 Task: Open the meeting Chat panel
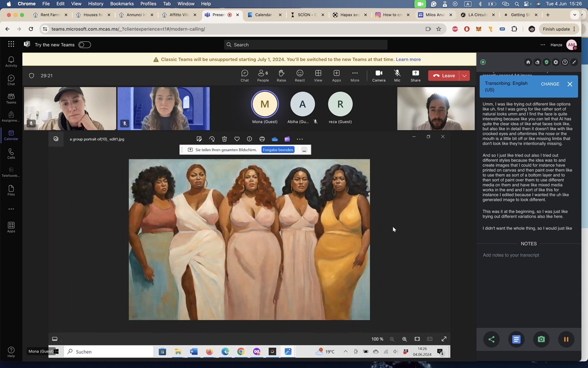coord(244,75)
